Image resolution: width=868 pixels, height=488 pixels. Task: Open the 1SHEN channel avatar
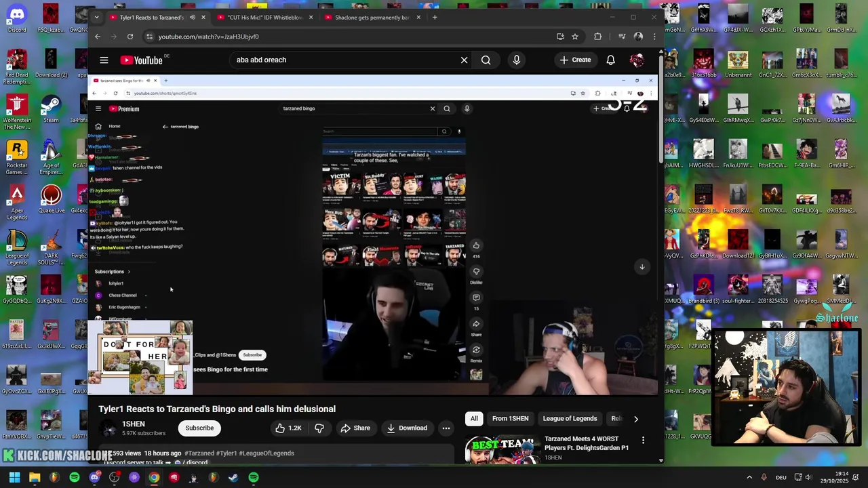pos(108,428)
